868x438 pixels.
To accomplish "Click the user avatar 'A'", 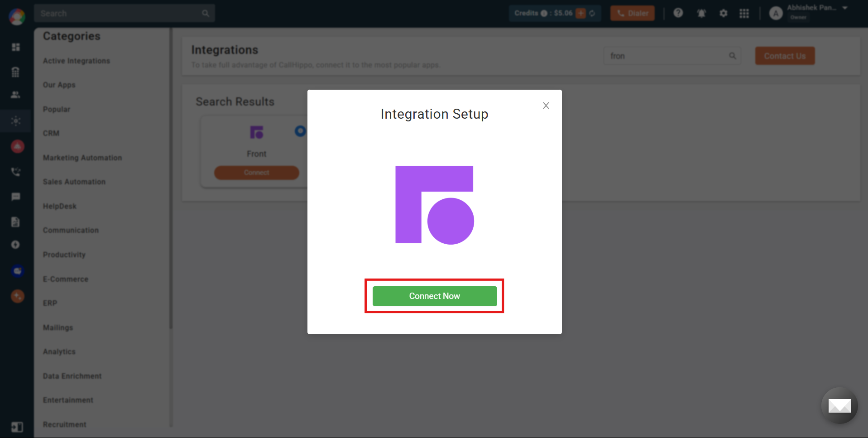I will pyautogui.click(x=776, y=13).
